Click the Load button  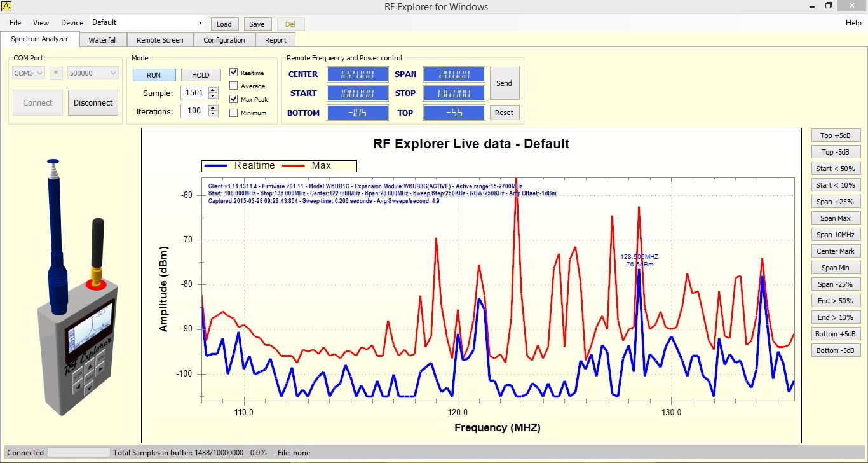coord(224,24)
